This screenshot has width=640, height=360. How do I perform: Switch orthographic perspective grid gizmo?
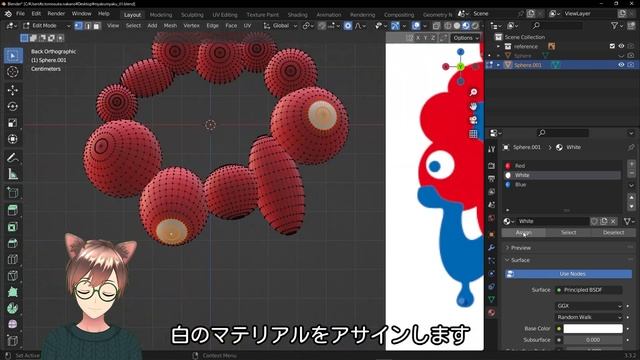[473, 134]
